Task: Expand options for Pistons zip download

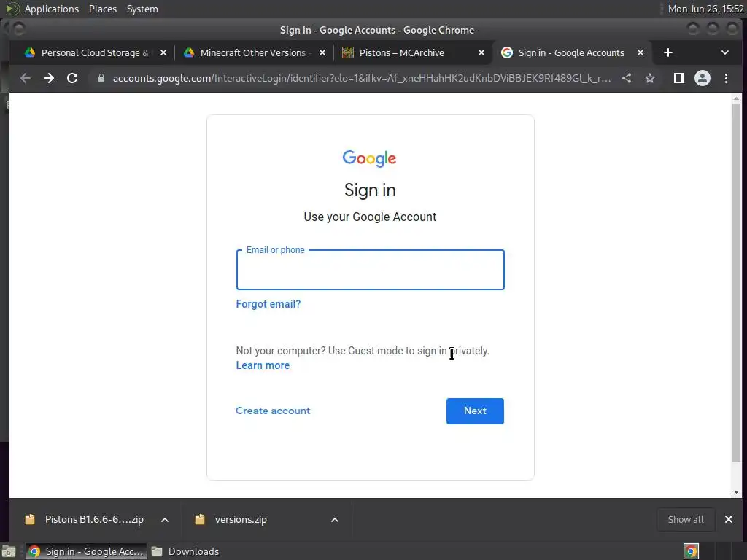Action: point(165,520)
